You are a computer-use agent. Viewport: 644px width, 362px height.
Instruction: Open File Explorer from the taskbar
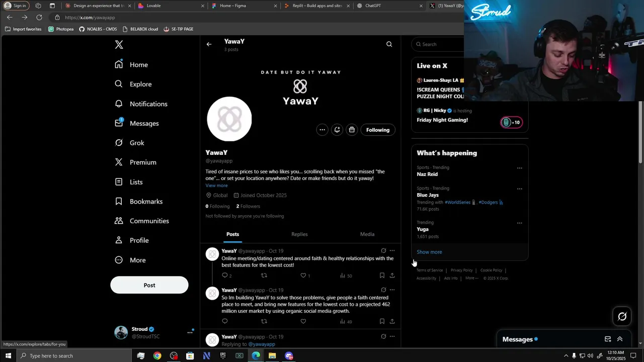pos(272,356)
